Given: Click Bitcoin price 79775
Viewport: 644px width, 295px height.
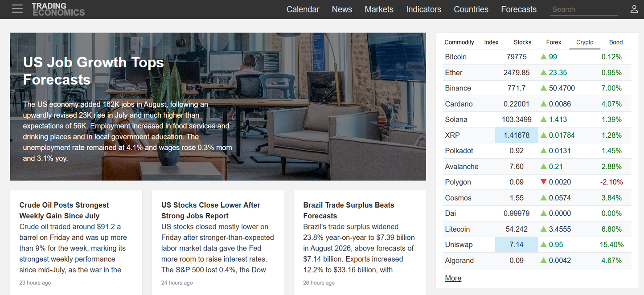Looking at the screenshot, I should pyautogui.click(x=517, y=57).
